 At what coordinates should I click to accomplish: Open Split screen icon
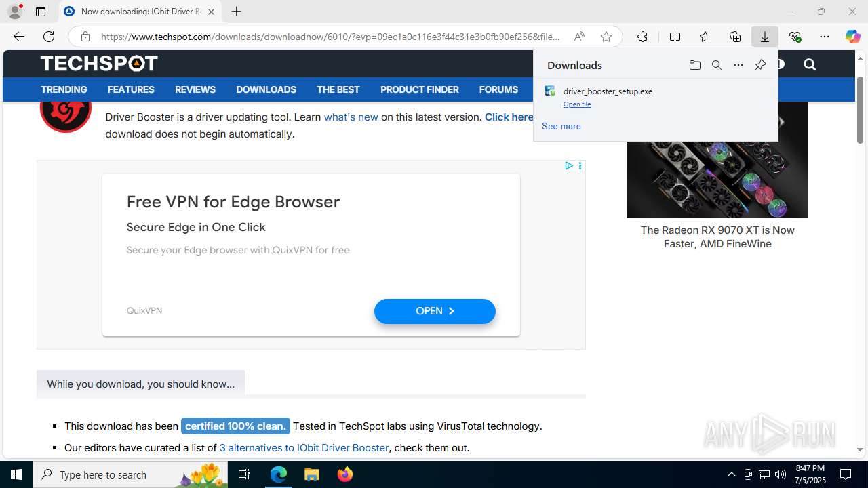click(675, 37)
